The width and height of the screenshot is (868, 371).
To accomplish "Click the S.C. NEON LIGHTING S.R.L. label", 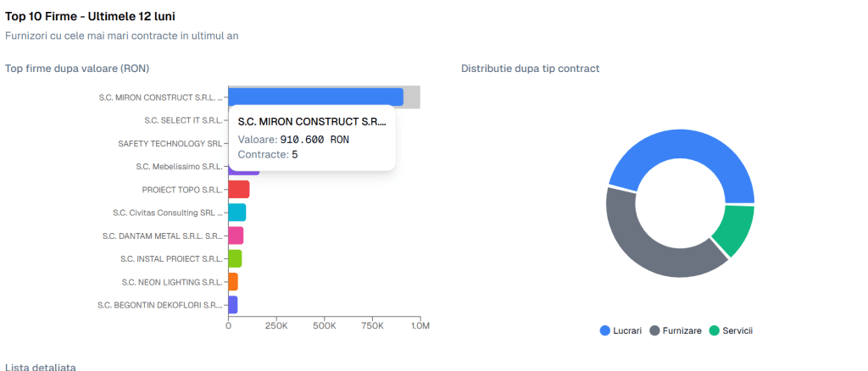I will pos(172,282).
